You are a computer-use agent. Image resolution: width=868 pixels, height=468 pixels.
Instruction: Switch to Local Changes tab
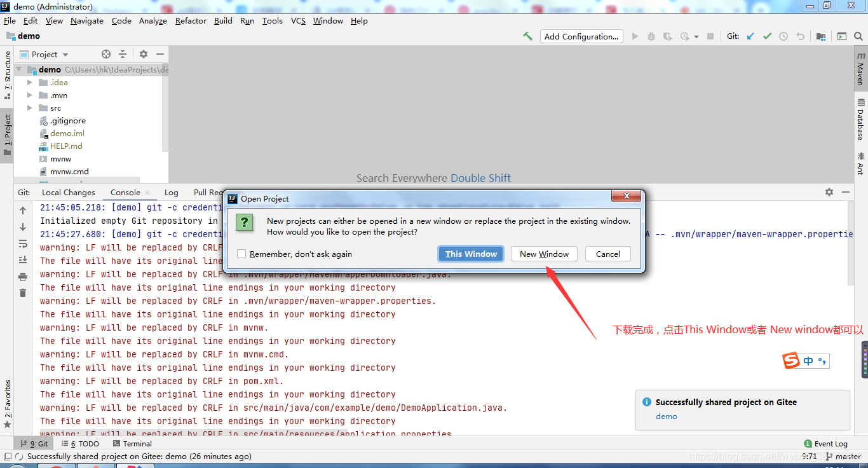69,192
